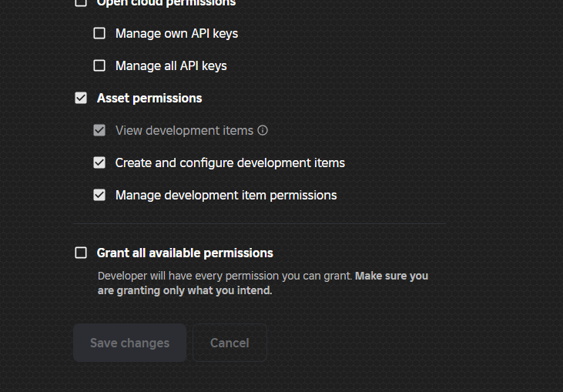Untick Manage development item permissions checkbox

99,195
